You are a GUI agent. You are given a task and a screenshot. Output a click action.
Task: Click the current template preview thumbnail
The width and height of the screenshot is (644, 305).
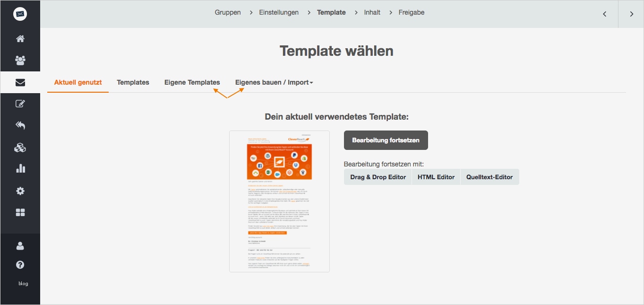point(279,201)
